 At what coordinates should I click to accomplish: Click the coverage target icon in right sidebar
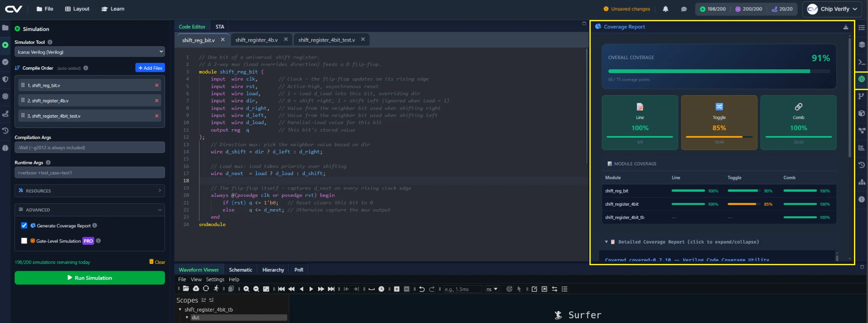click(862, 79)
